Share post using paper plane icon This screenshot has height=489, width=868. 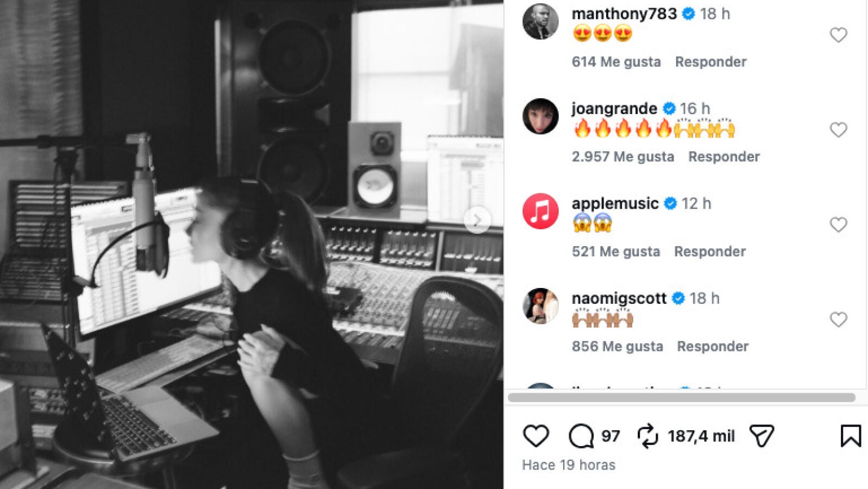point(762,436)
